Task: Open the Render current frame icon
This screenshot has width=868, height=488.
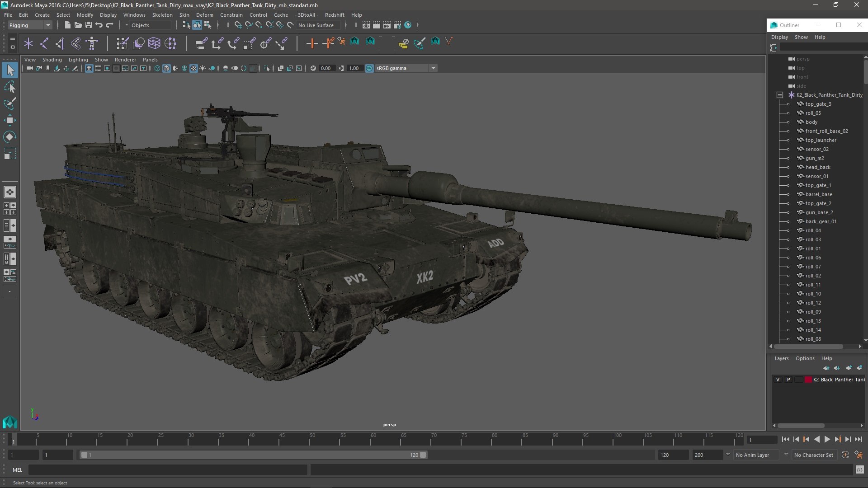Action: [377, 25]
